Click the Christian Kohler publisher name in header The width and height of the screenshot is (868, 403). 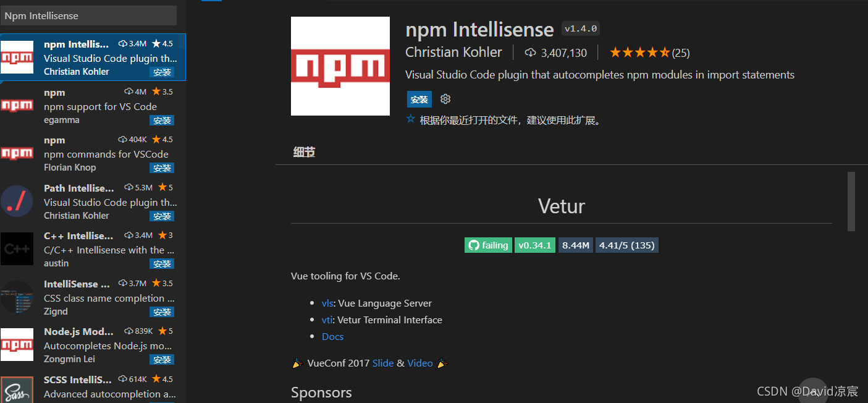coord(453,53)
